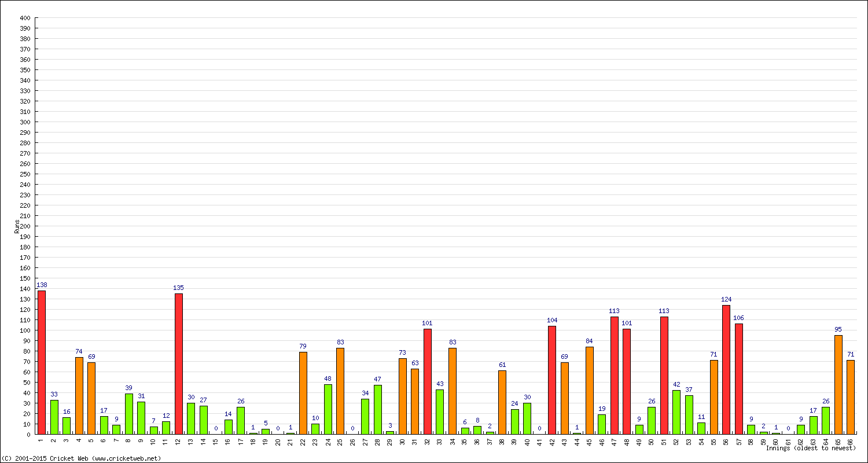Click the red bar for innings 32
Viewport: 868px width, 463px height.
click(x=428, y=382)
